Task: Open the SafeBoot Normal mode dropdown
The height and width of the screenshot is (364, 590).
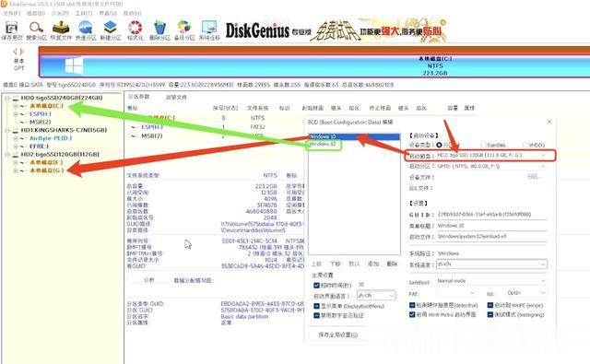Action: (490, 281)
